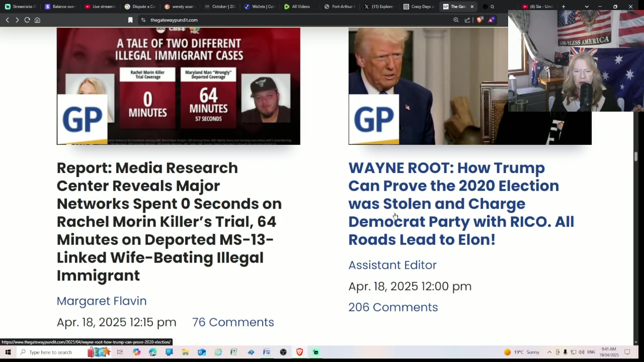This screenshot has width=644, height=362.
Task: Open the WAYNE ROOT article headline
Action: (x=461, y=204)
